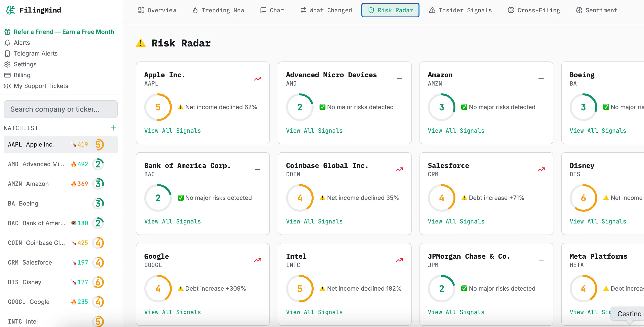View All Signals for JPMorgan Chase
This screenshot has height=327, width=644.
(456, 312)
